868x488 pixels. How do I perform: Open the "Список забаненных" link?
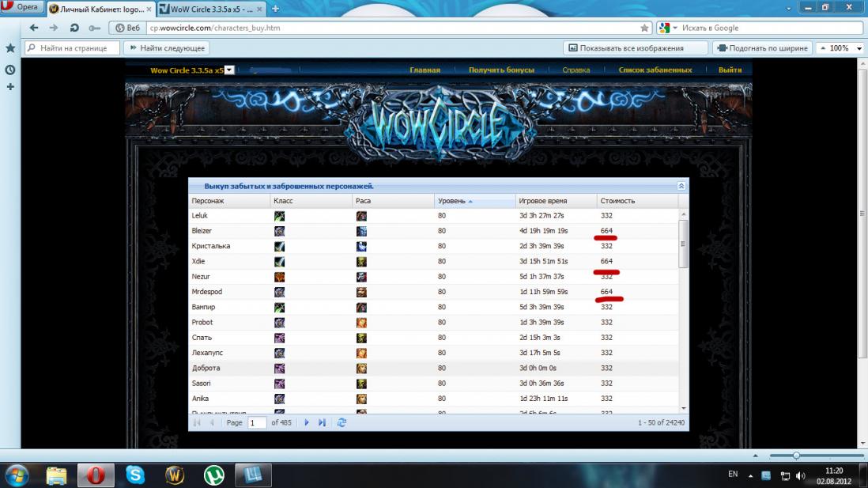point(655,70)
